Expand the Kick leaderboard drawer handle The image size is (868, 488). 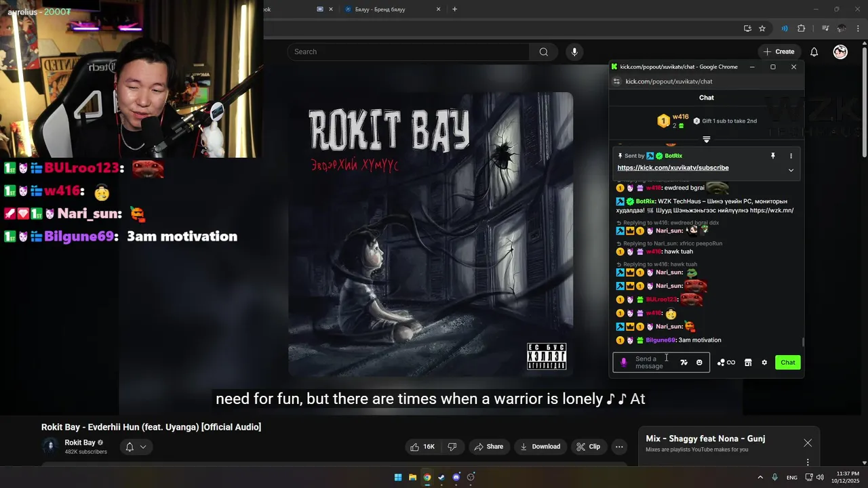coord(706,140)
